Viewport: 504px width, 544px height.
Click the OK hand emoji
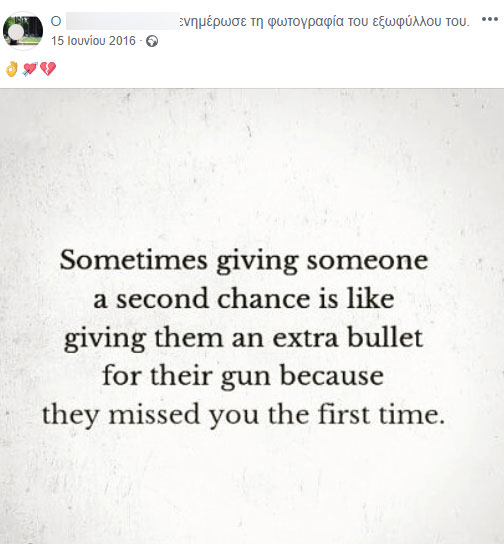coord(12,69)
